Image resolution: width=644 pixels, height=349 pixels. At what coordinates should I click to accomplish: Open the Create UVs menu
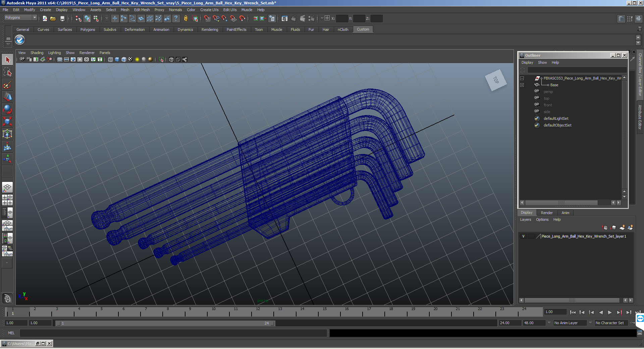(x=209, y=10)
